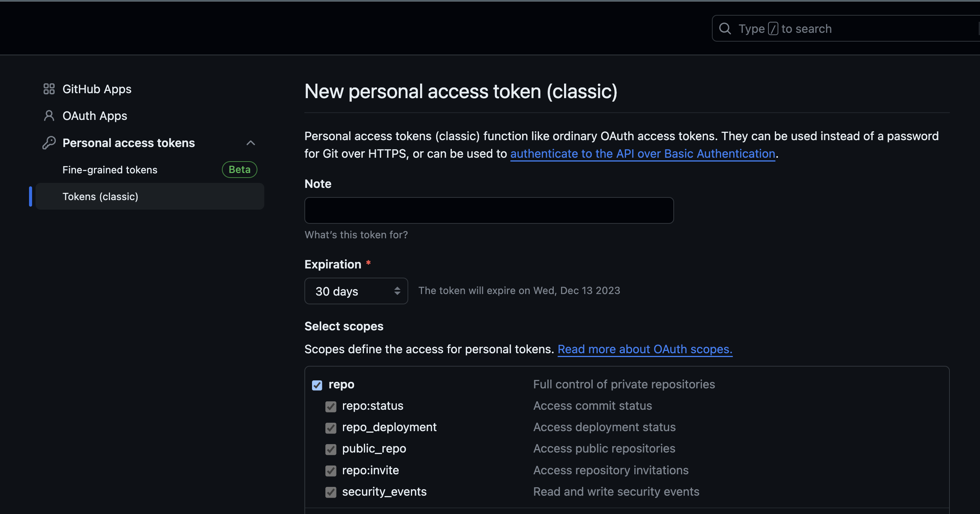This screenshot has height=514, width=980.
Task: Select Tokens (classic) in sidebar
Action: (100, 197)
